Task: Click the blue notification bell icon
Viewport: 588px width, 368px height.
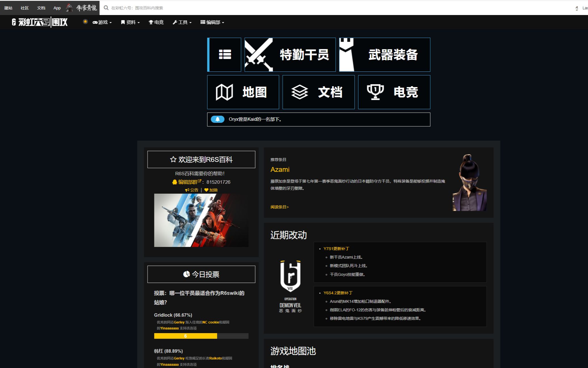Action: click(x=218, y=119)
